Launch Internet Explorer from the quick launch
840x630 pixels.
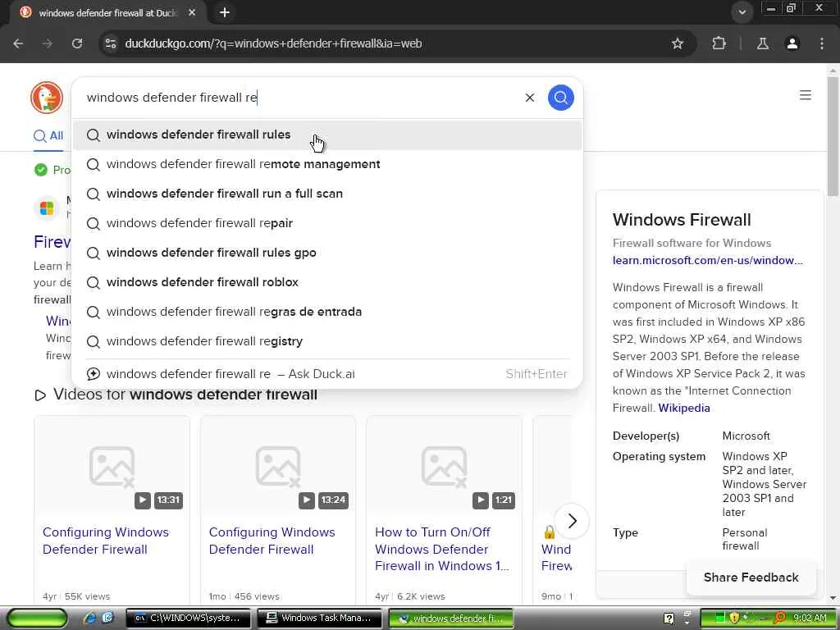(x=90, y=619)
